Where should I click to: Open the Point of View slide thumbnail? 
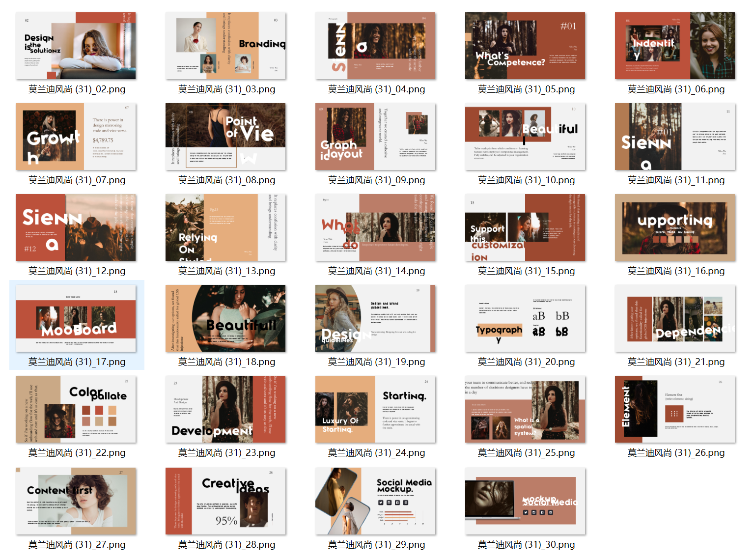[x=225, y=137]
